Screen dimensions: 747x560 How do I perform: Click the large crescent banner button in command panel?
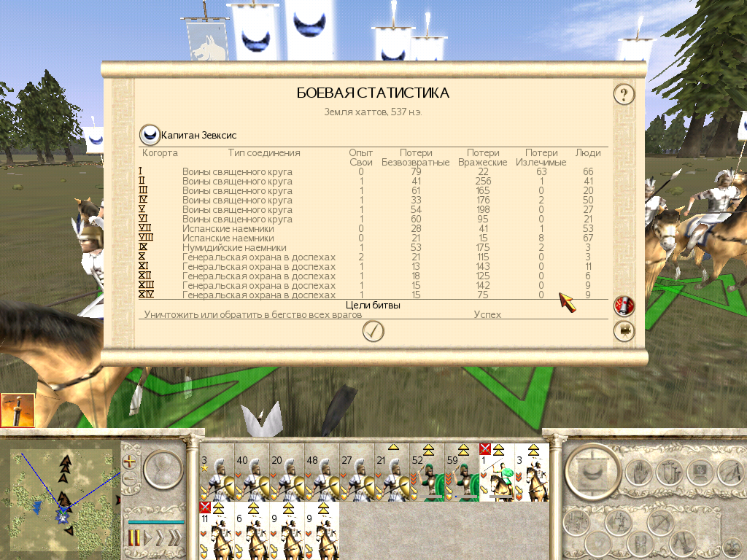pyautogui.click(x=593, y=470)
